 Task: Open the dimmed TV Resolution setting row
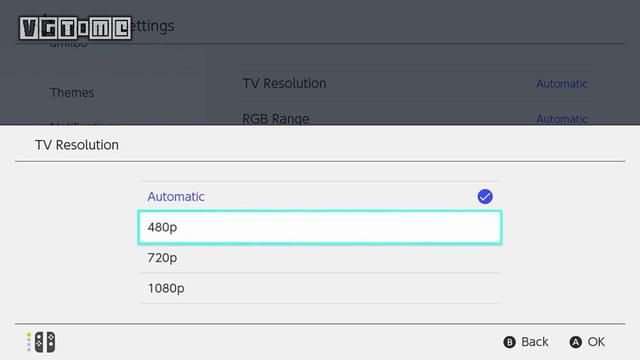pos(415,83)
